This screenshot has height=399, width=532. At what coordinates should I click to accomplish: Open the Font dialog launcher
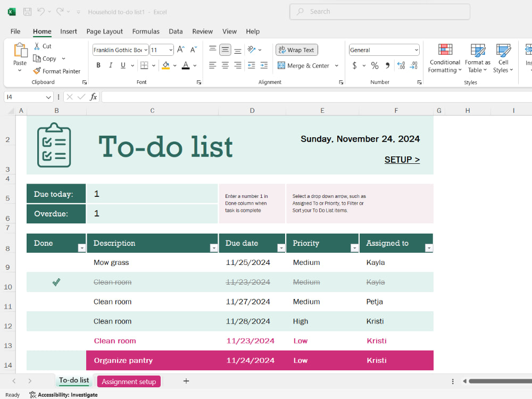point(199,82)
